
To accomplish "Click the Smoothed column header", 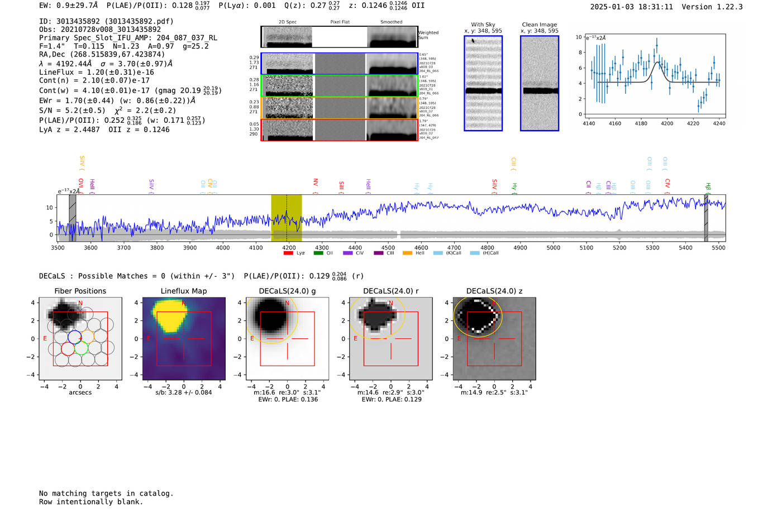I will [392, 22].
